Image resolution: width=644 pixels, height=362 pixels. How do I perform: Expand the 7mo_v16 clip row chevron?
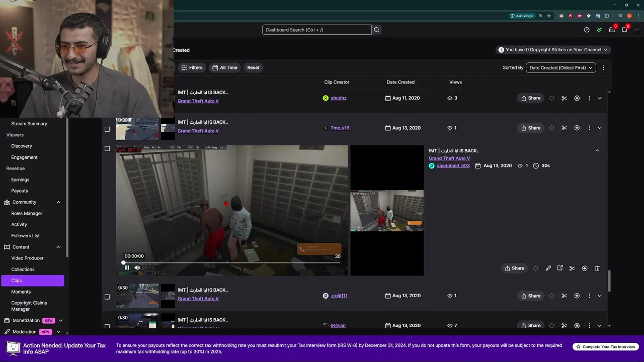pos(599,128)
